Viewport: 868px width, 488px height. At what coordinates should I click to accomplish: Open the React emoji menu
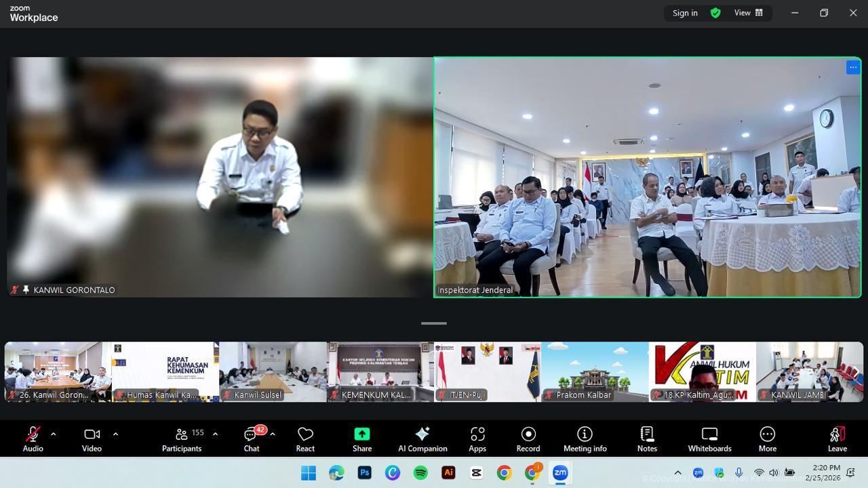click(x=305, y=439)
